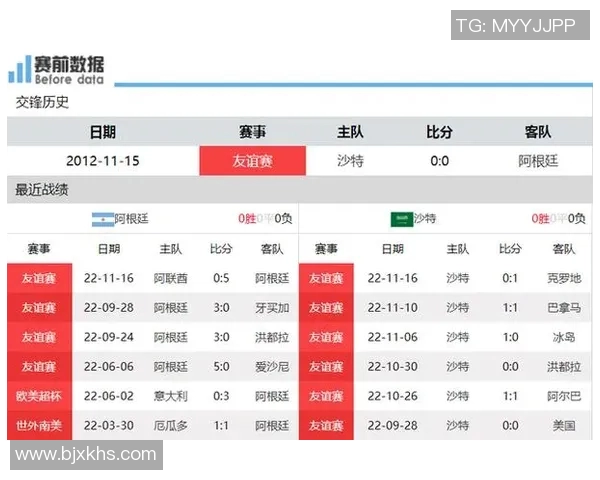The height and width of the screenshot is (480, 600).
Task: Select the 意大利 home team cell
Action: [171, 396]
